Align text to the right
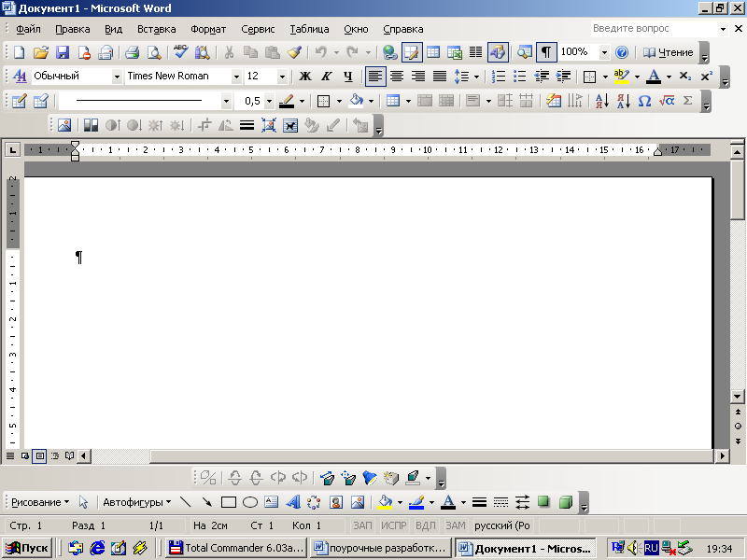 click(418, 77)
